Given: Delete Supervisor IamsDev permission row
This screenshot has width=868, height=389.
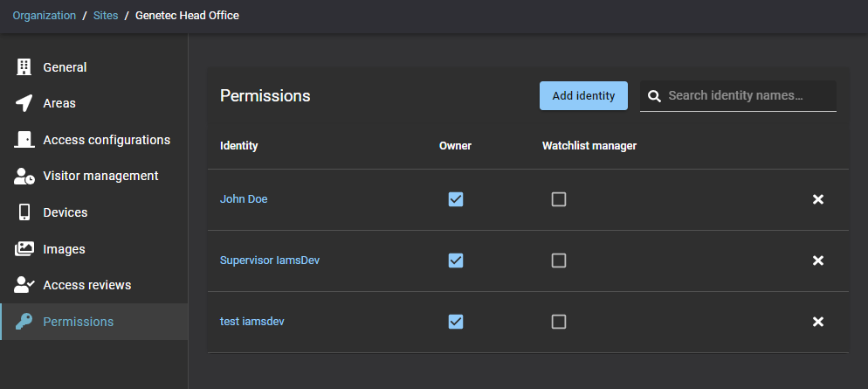Looking at the screenshot, I should [818, 260].
